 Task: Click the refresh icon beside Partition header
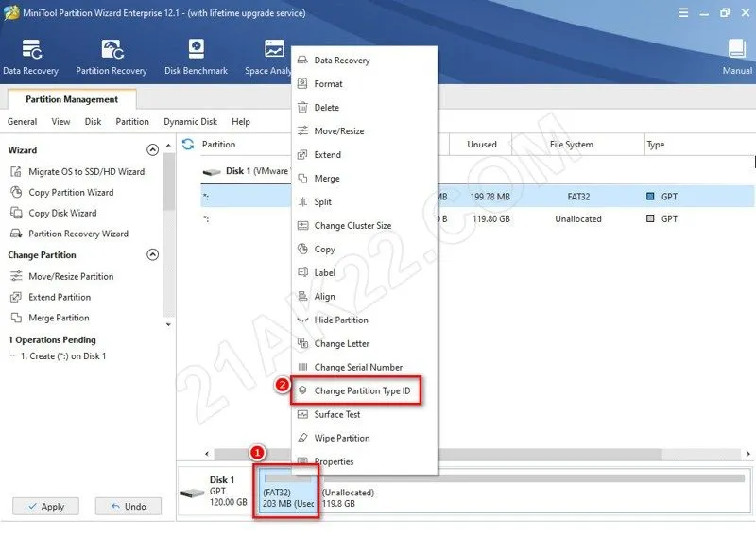tap(188, 145)
